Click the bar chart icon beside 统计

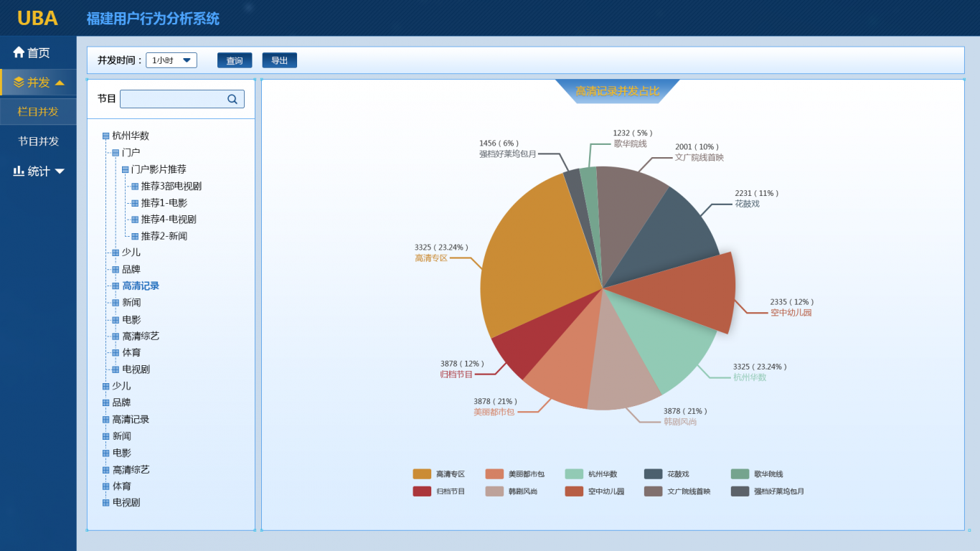[x=19, y=171]
